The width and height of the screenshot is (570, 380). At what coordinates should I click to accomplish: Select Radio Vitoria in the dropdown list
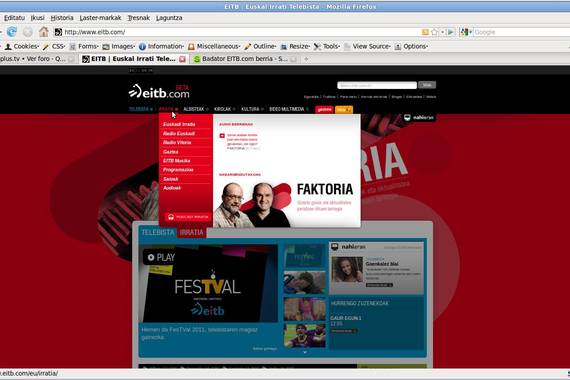point(177,143)
